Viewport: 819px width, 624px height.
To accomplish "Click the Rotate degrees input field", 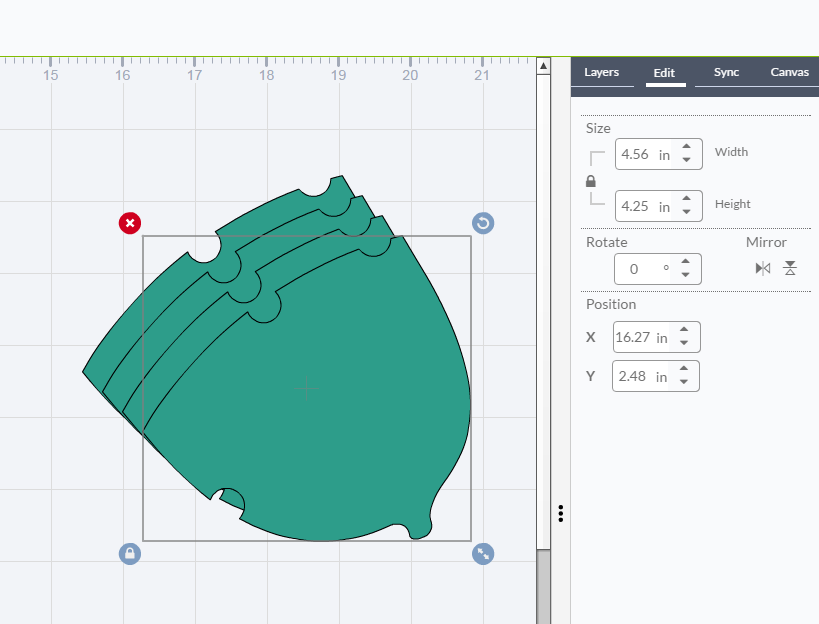I will (645, 269).
